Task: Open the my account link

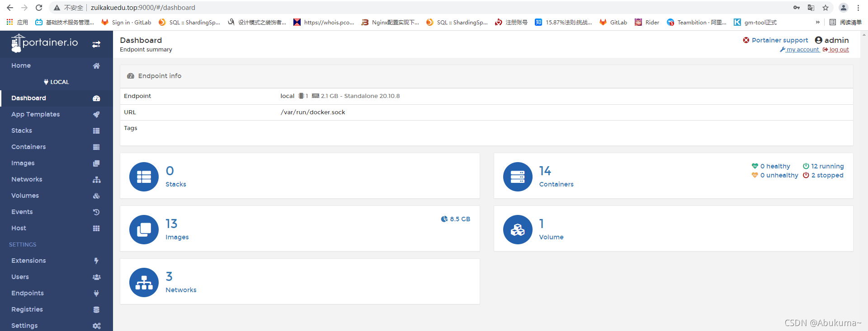Action: (x=799, y=50)
